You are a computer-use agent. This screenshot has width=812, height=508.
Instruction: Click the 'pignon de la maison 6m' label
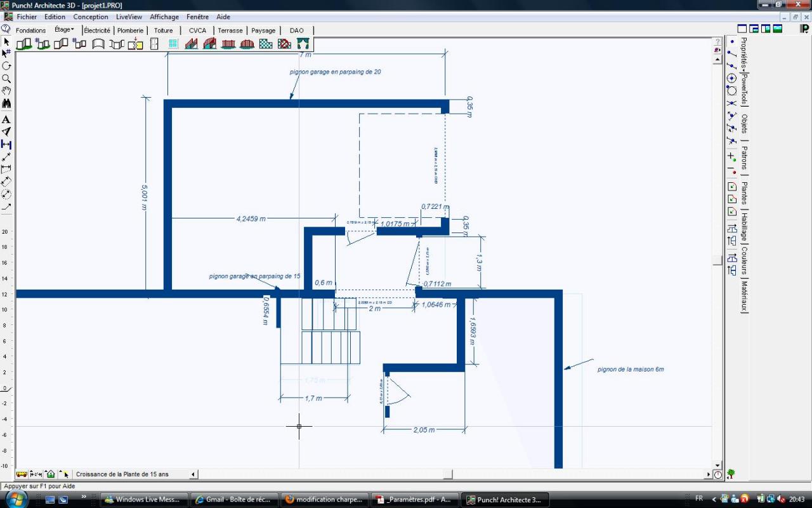[x=631, y=369]
